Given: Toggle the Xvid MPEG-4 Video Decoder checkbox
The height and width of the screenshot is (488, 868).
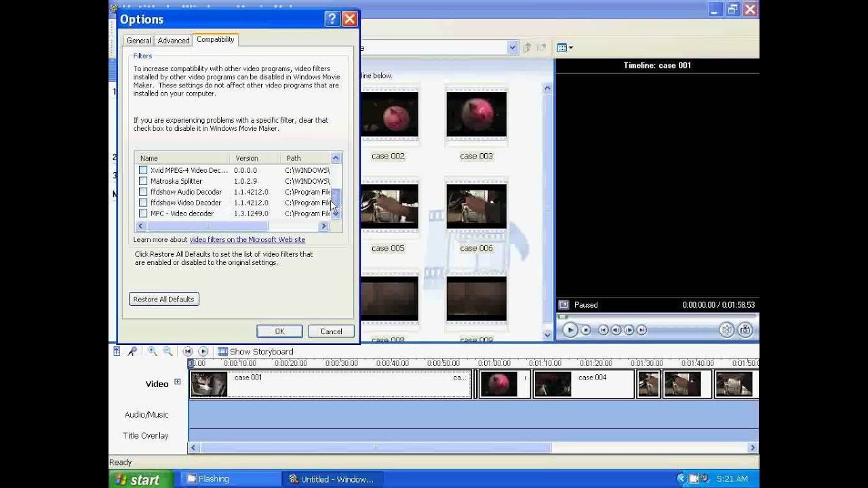Looking at the screenshot, I should [143, 170].
